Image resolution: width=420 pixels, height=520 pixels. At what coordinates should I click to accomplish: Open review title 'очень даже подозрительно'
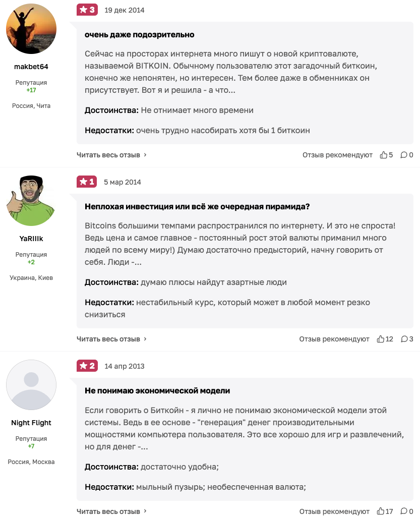139,34
